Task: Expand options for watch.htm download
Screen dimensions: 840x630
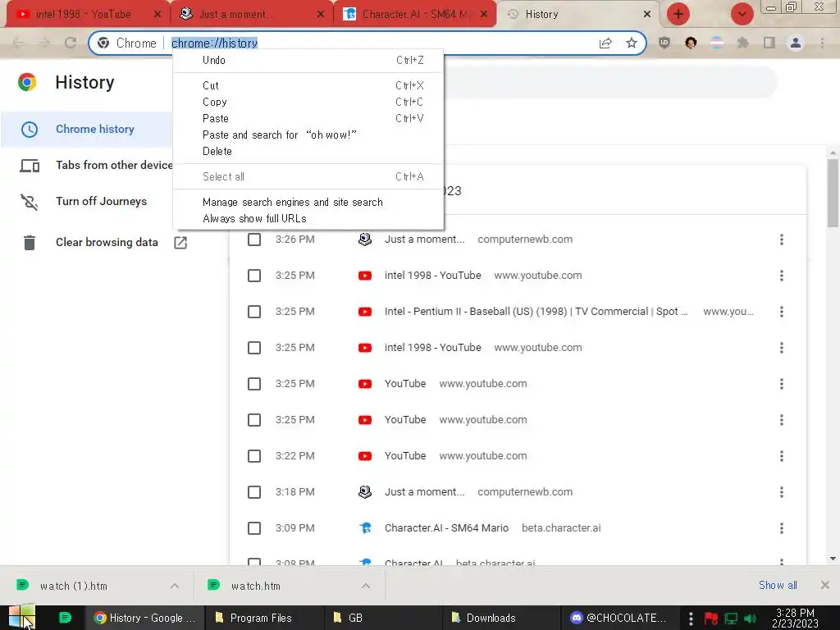Action: [366, 586]
